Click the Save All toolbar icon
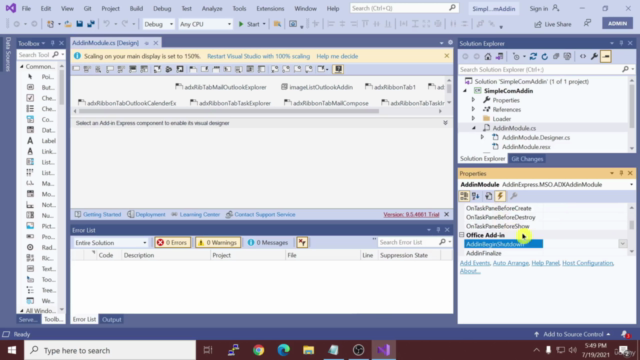Screen dimensions: 640x360 tap(91, 24)
